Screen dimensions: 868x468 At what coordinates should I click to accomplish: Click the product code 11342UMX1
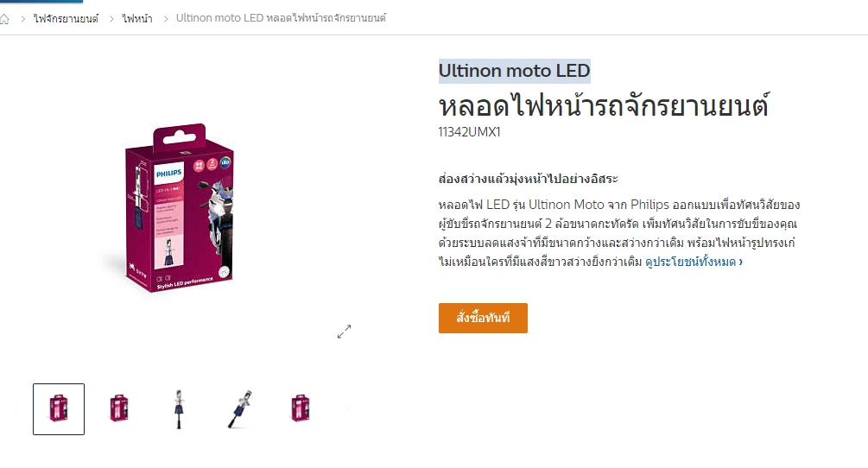point(470,131)
